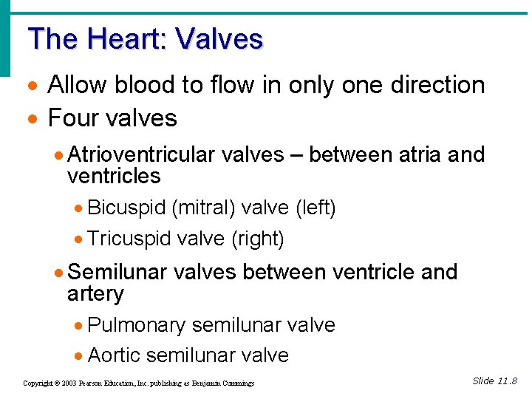Click the slide title "The Heart: Valves"
Image resolution: width=532 pixels, height=399 pixels.
[x=145, y=38]
